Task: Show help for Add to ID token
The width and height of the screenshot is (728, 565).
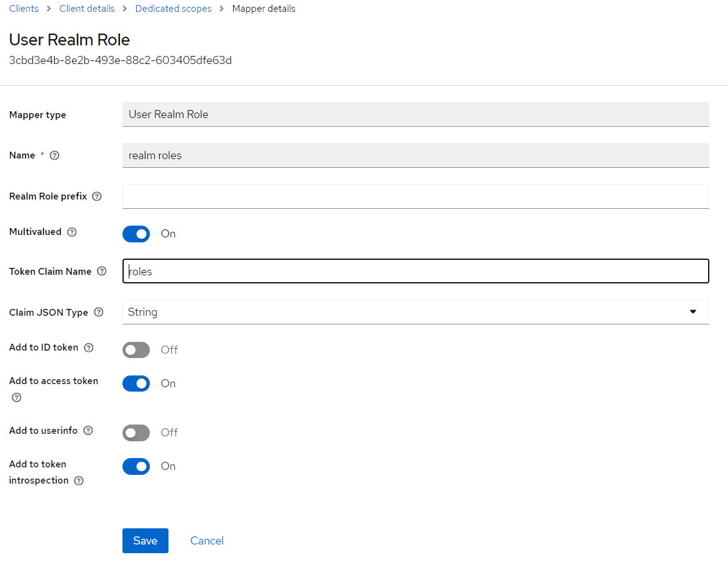Action: point(89,347)
